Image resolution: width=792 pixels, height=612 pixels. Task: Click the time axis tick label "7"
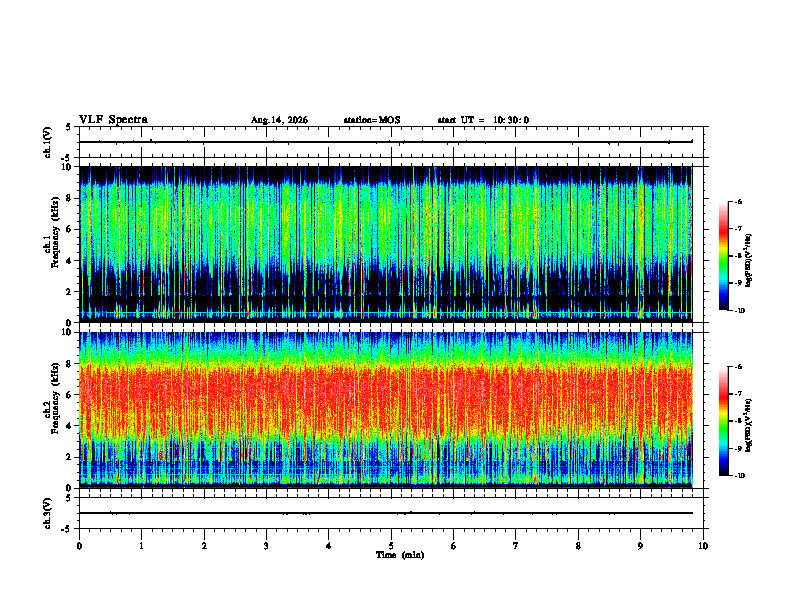click(x=516, y=546)
